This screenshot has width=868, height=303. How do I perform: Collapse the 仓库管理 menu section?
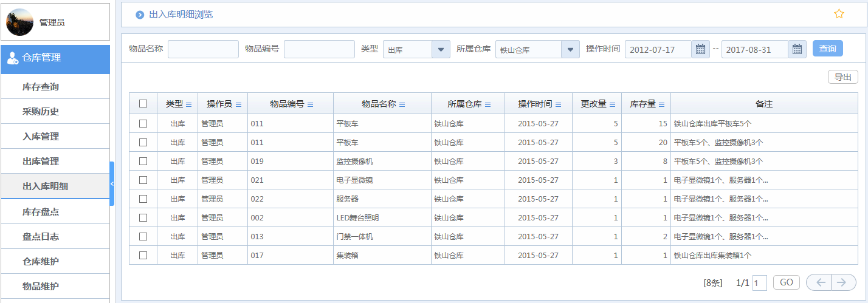point(55,58)
